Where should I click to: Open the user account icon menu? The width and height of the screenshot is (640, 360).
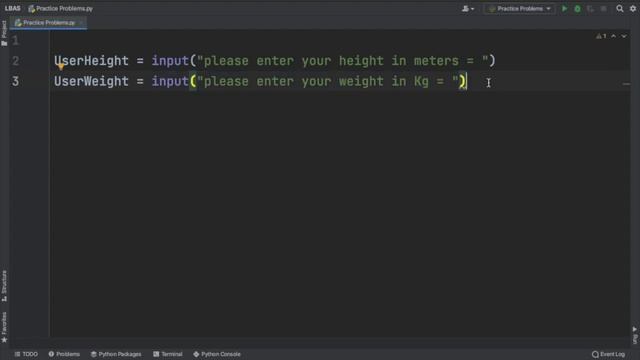[468, 9]
